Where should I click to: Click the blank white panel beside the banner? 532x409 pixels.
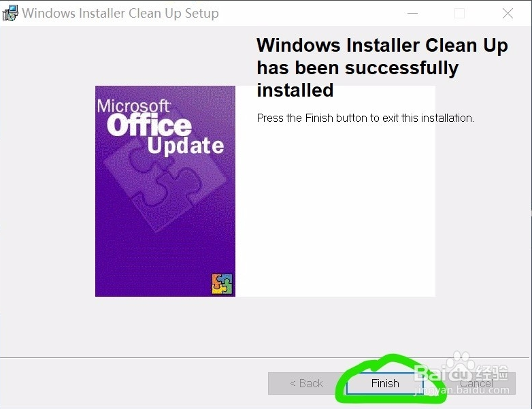tap(335, 210)
